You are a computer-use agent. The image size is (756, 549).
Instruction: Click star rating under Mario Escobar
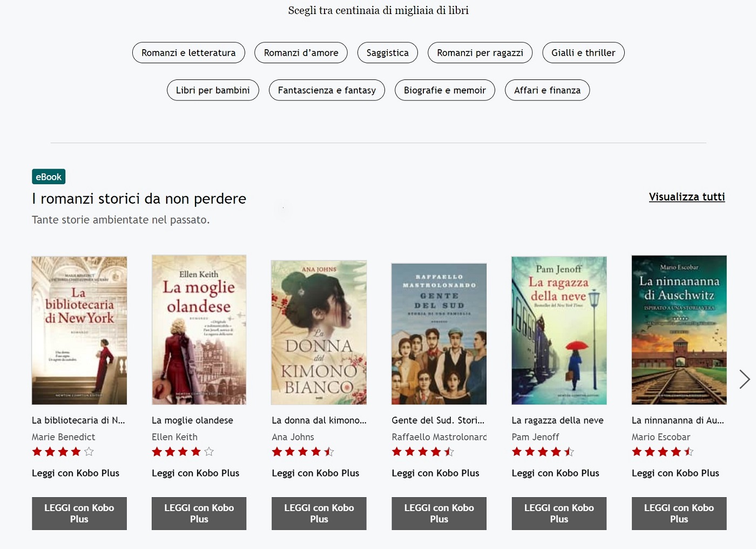point(663,452)
